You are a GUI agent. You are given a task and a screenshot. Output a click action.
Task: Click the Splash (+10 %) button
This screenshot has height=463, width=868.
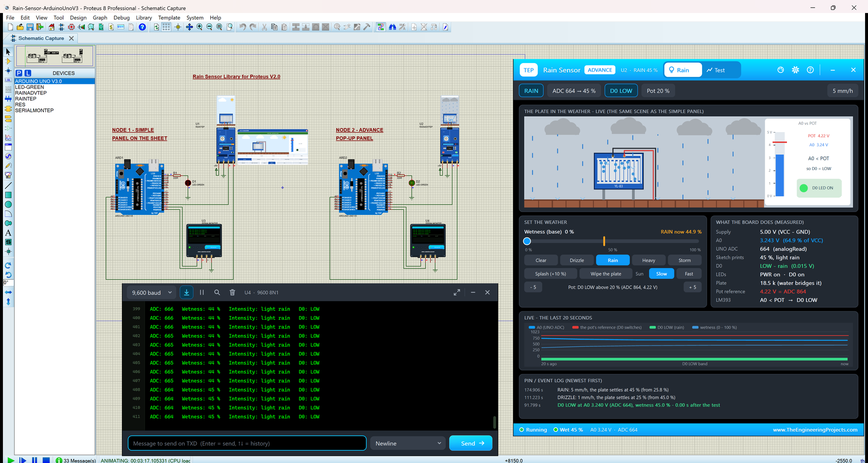(x=550, y=274)
